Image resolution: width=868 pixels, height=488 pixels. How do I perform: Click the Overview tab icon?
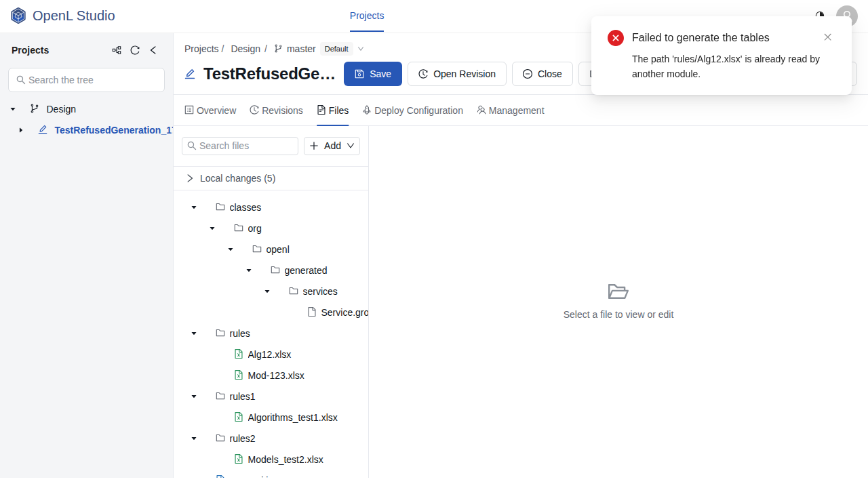(x=189, y=110)
